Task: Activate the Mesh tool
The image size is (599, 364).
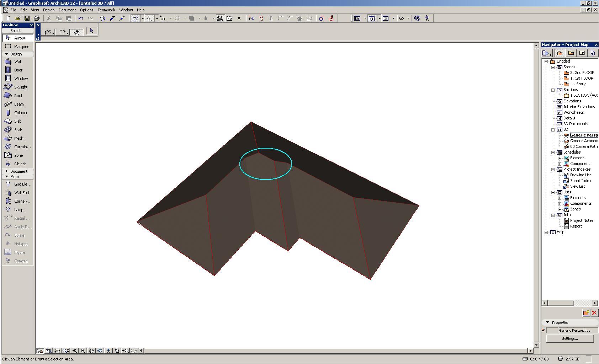Action: (x=18, y=138)
